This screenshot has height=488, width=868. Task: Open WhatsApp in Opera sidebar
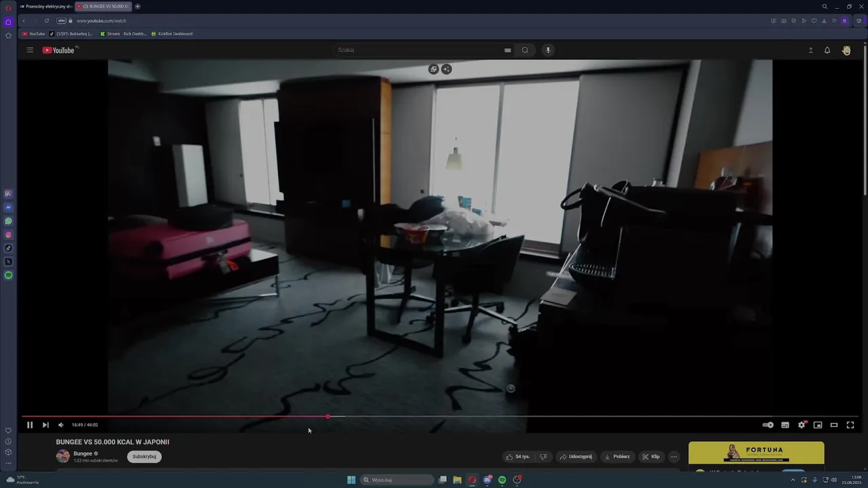pos(8,221)
